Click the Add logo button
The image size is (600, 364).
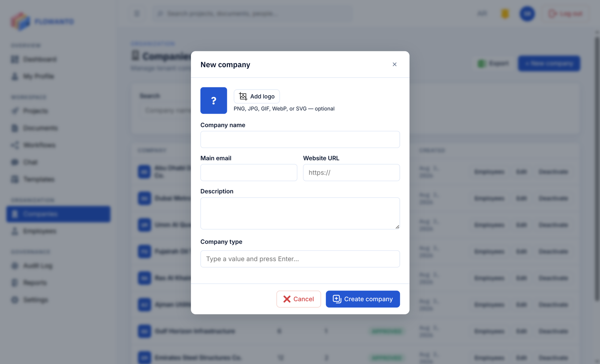pyautogui.click(x=257, y=96)
